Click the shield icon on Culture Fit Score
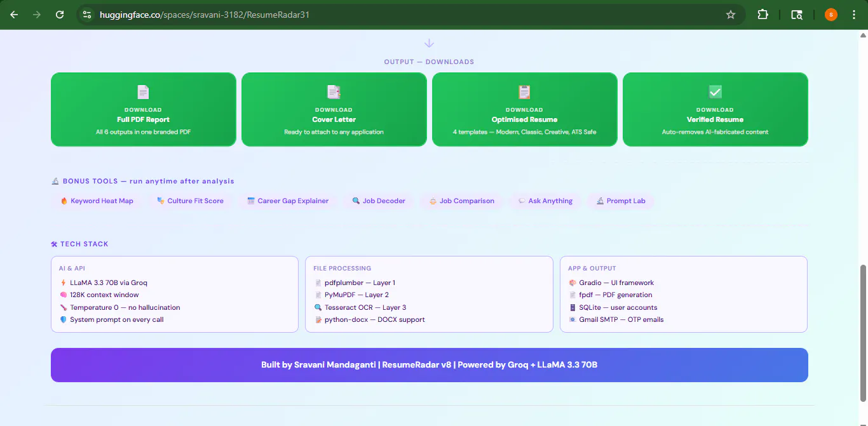The width and height of the screenshot is (868, 426). coord(161,201)
